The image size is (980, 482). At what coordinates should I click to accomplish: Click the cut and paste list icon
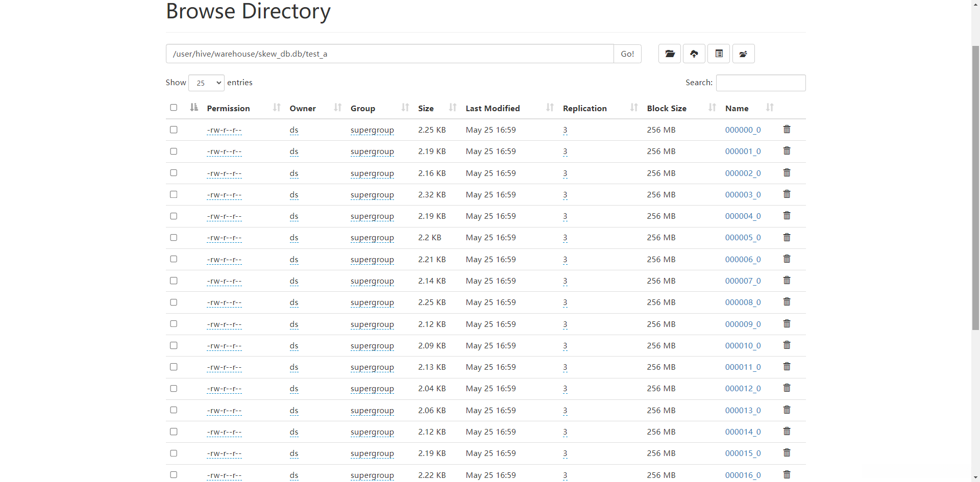[x=719, y=54]
